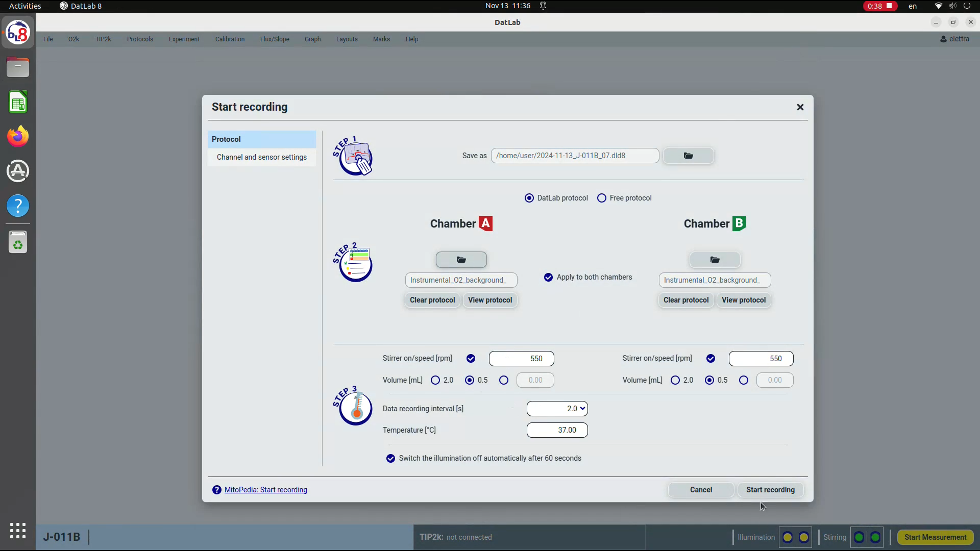
Task: Open LibreOffice Calc from the dock
Action: coord(18,103)
